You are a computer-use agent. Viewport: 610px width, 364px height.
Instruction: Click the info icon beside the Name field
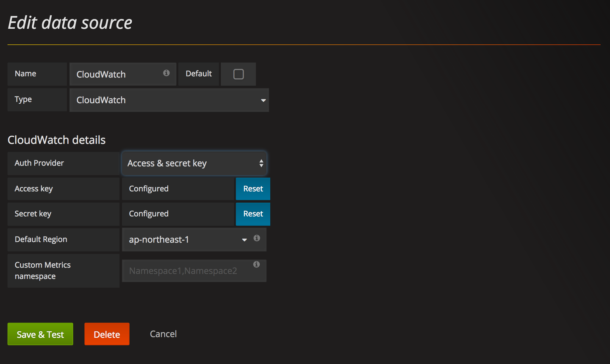(166, 73)
